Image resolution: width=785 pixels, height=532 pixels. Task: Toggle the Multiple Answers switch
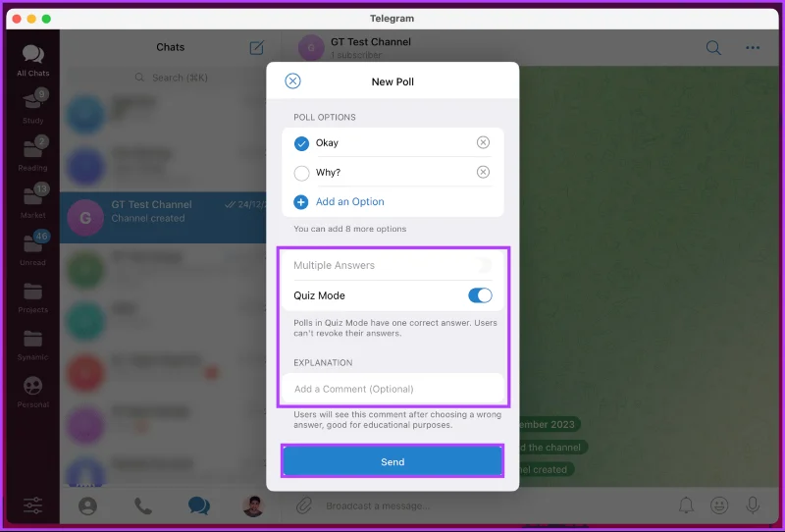pyautogui.click(x=482, y=265)
